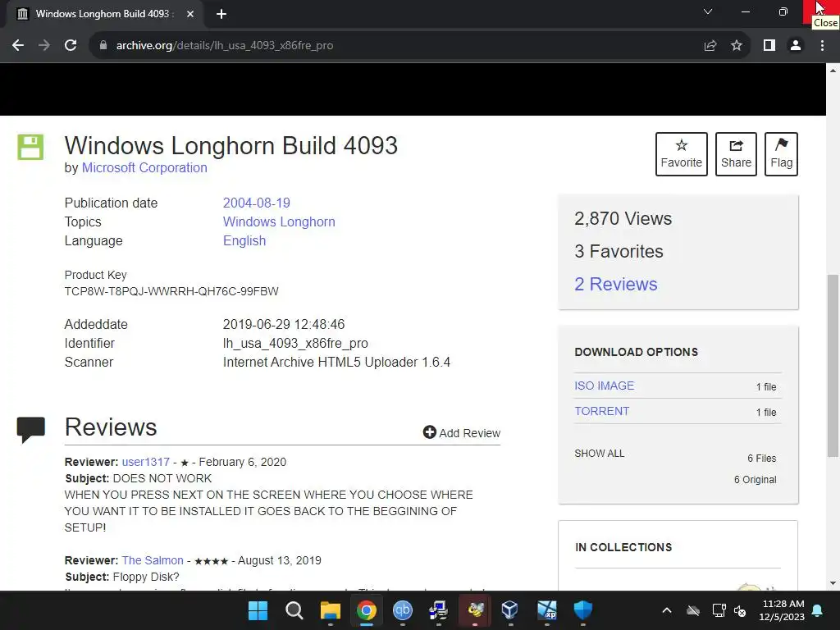Viewport: 840px width, 630px height.
Task: Open the 2004-08-19 publication date link
Action: point(256,203)
